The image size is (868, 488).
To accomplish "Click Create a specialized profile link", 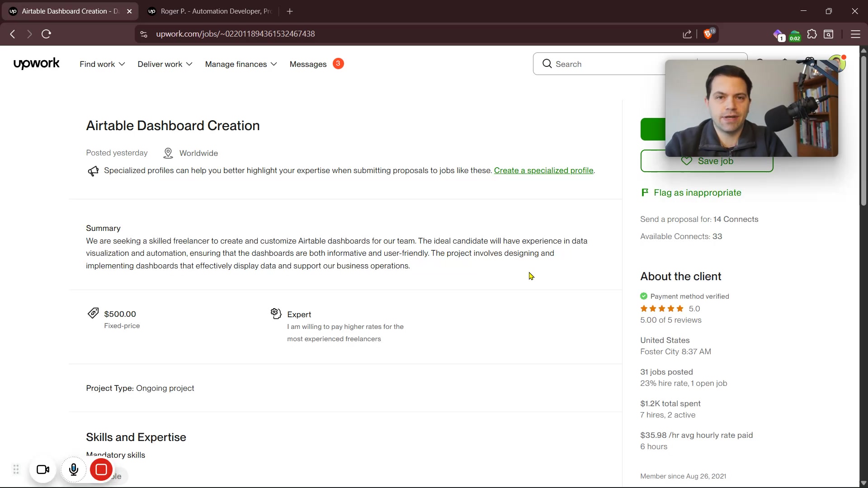I will (x=543, y=170).
